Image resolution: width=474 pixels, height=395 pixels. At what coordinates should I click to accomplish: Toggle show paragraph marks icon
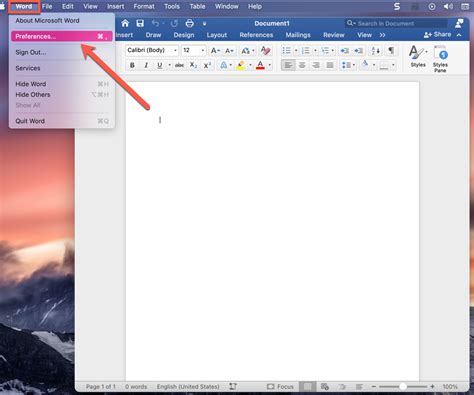pos(391,50)
